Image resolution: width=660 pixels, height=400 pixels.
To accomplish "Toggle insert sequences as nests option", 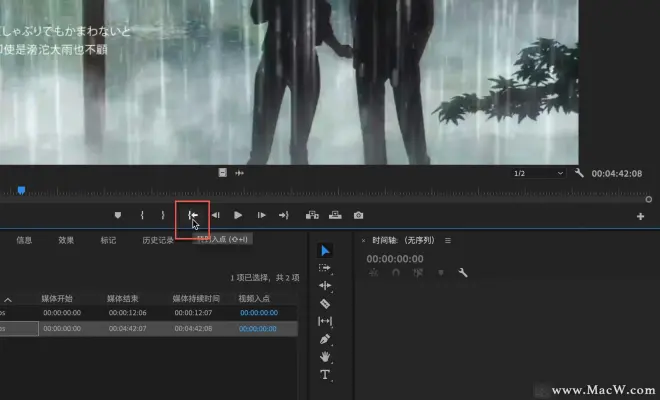I will tap(373, 273).
